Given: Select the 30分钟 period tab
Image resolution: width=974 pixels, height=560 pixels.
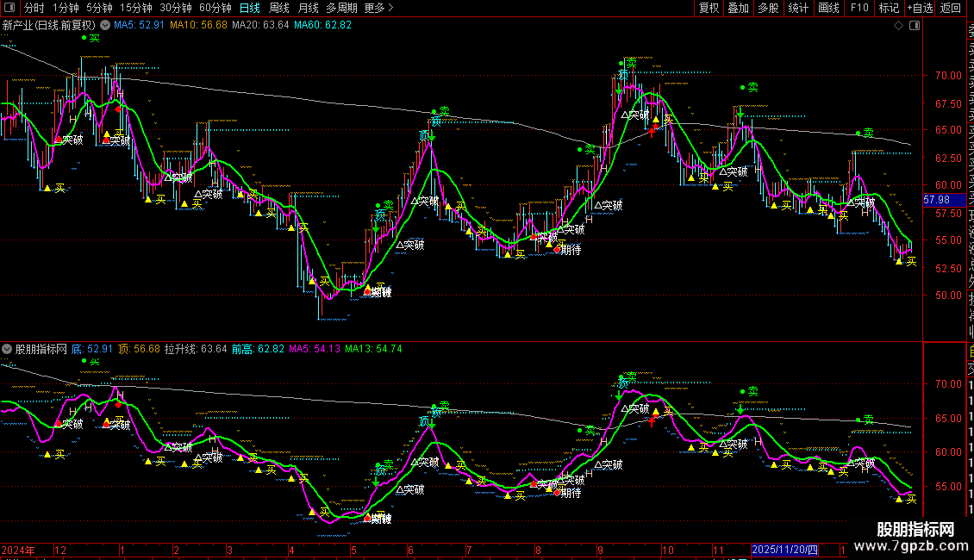Looking at the screenshot, I should coord(176,8).
